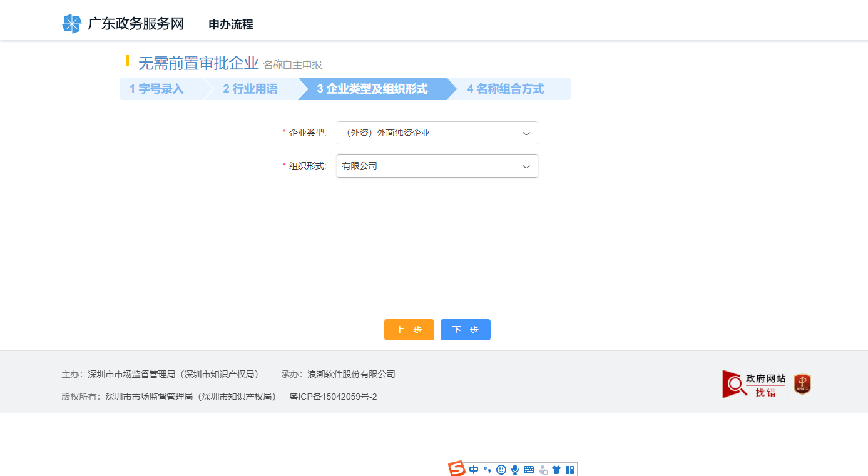Open the Sogou toolbox grid icon

pyautogui.click(x=570, y=468)
